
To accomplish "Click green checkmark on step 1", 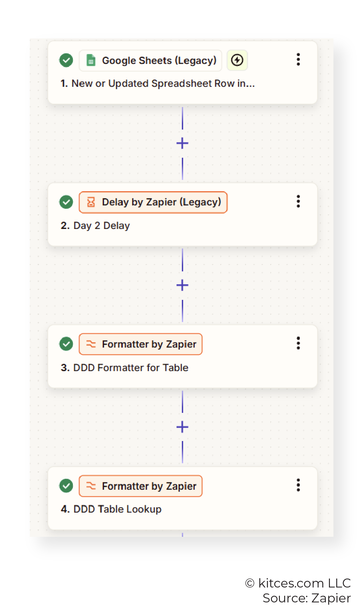I will pyautogui.click(x=66, y=60).
